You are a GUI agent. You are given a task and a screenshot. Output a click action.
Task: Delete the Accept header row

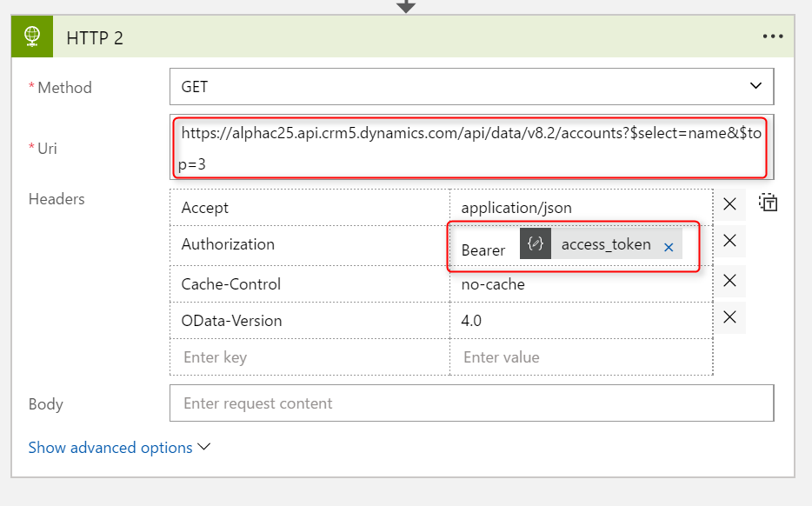[730, 204]
